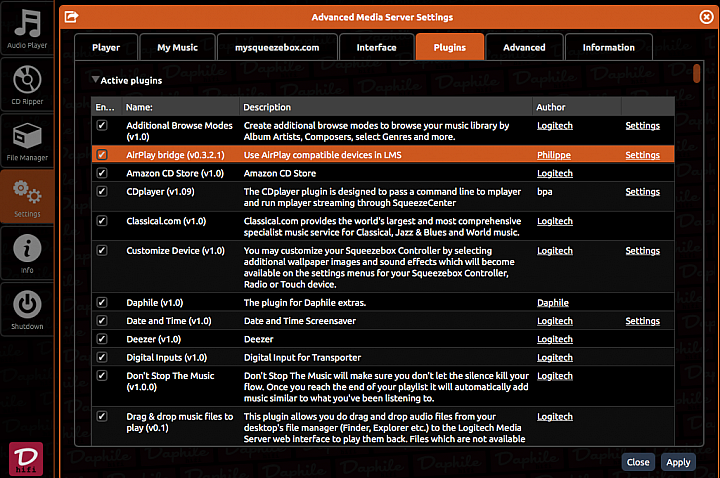
Task: Open Settings link for Date and Time
Action: 642,321
